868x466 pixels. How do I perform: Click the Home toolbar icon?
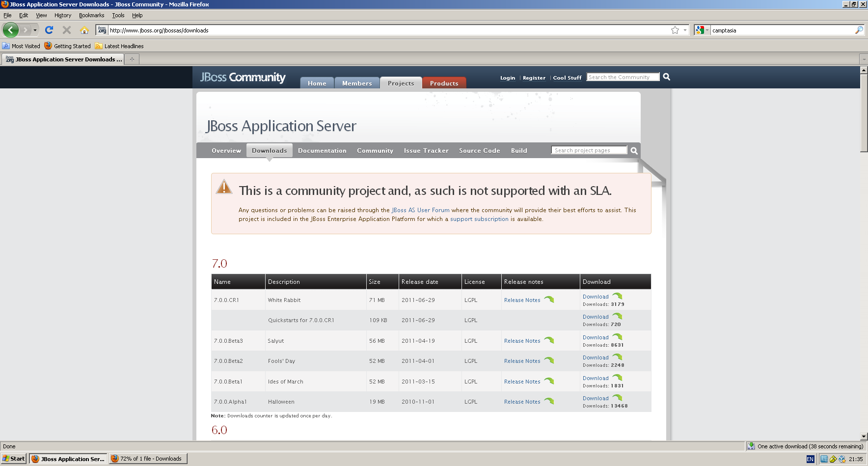(85, 30)
